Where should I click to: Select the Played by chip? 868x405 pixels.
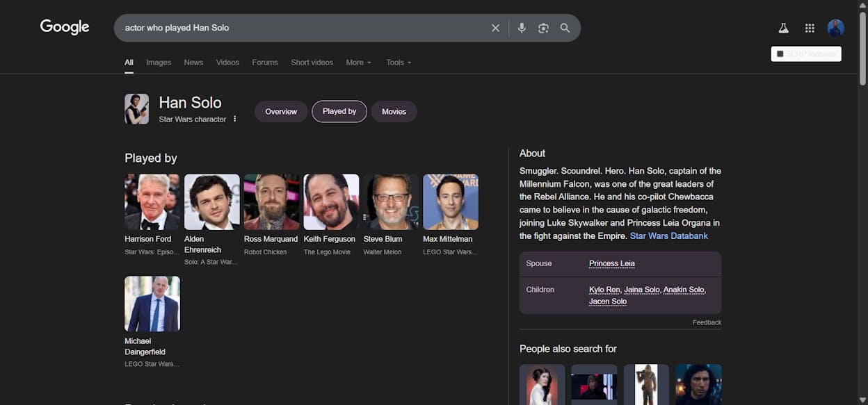(x=339, y=111)
